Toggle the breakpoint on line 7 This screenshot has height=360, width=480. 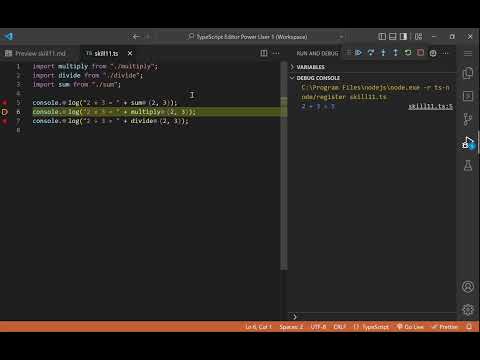pyautogui.click(x=5, y=121)
